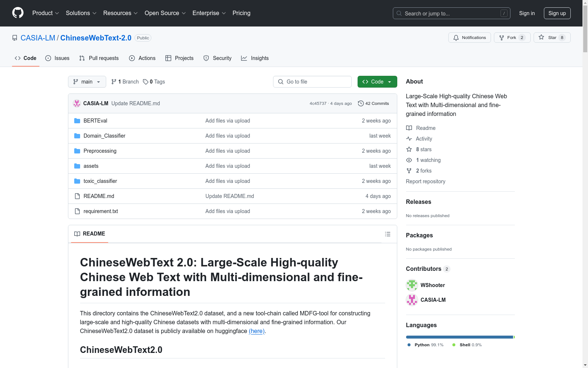The image size is (588, 368).
Task: Click the Notifications bell button
Action: pos(469,38)
